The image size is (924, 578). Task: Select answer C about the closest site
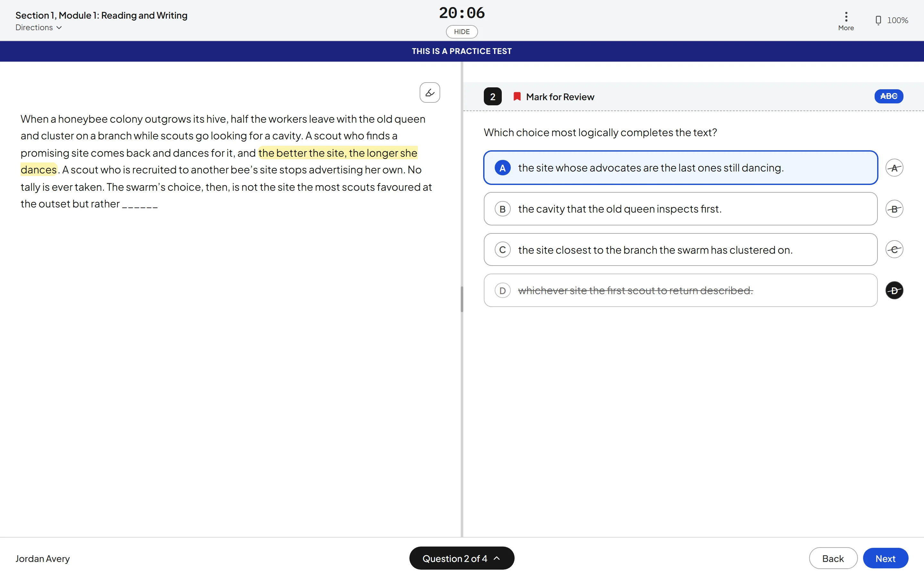pos(680,250)
